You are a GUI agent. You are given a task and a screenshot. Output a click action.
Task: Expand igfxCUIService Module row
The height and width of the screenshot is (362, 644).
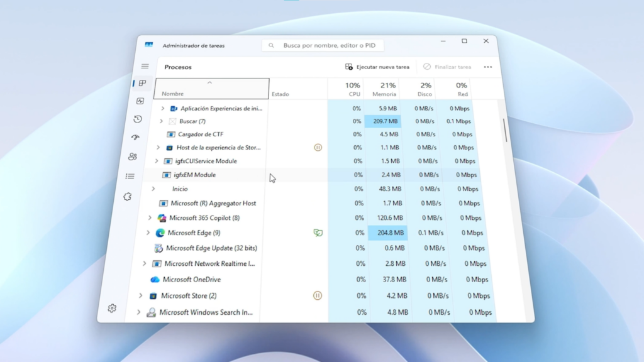(x=157, y=161)
